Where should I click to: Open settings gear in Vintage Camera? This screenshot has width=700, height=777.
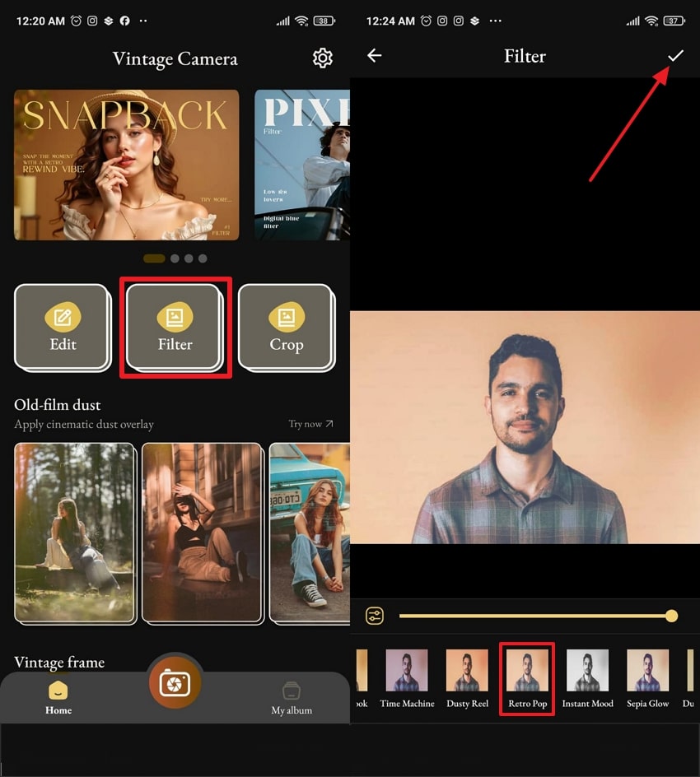coord(322,58)
